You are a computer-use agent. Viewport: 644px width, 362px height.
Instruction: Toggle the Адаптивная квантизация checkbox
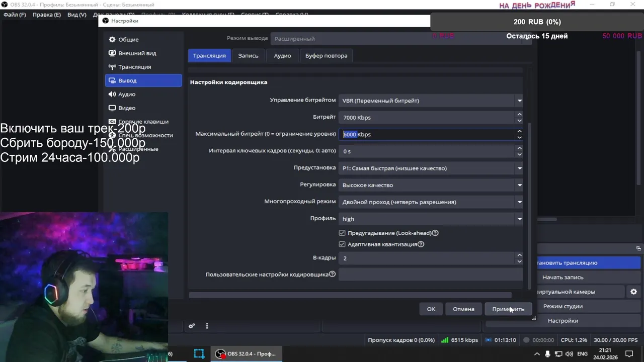pos(342,244)
